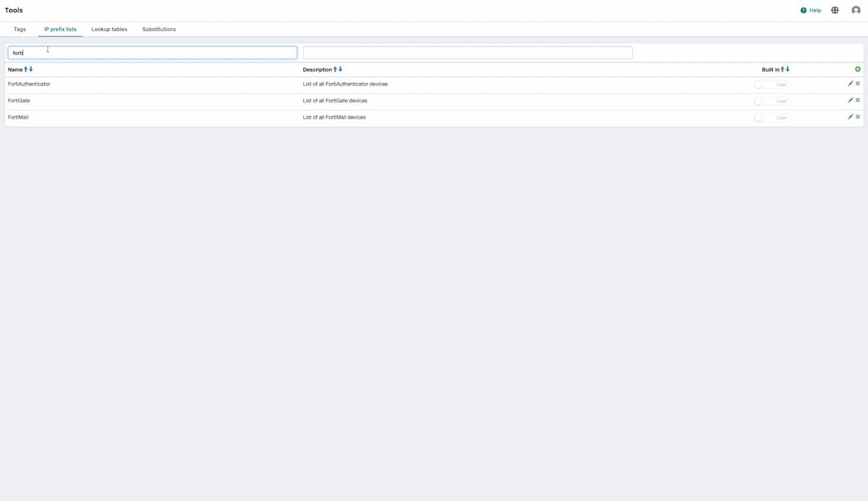Image resolution: width=868 pixels, height=501 pixels.
Task: Select the FortiMail name cell
Action: tap(18, 117)
